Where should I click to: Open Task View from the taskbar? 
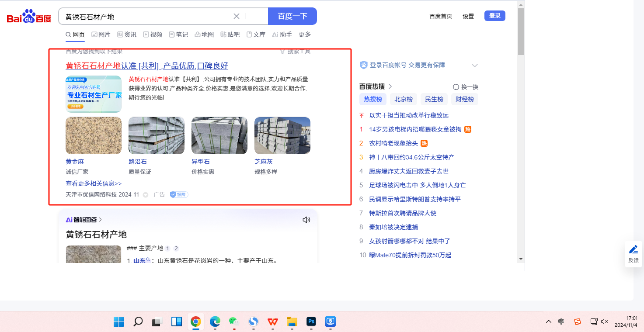[157, 322]
